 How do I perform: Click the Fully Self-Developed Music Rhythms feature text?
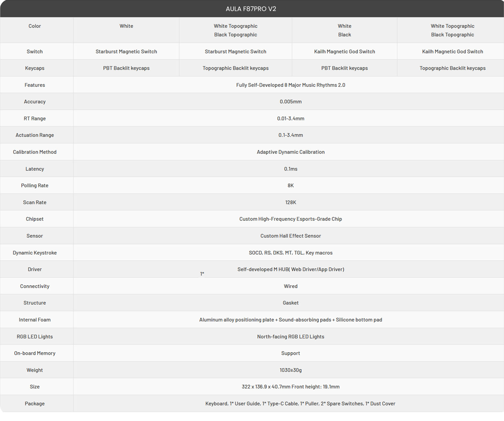click(291, 85)
